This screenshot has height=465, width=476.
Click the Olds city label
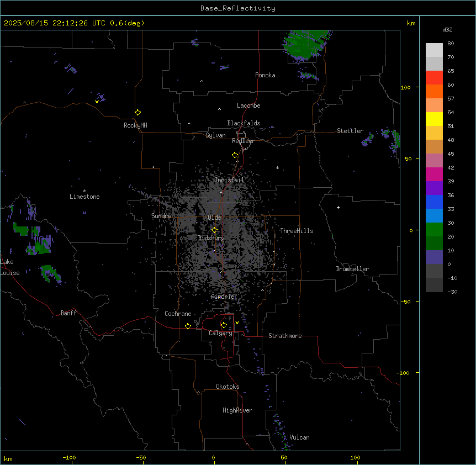point(214,218)
